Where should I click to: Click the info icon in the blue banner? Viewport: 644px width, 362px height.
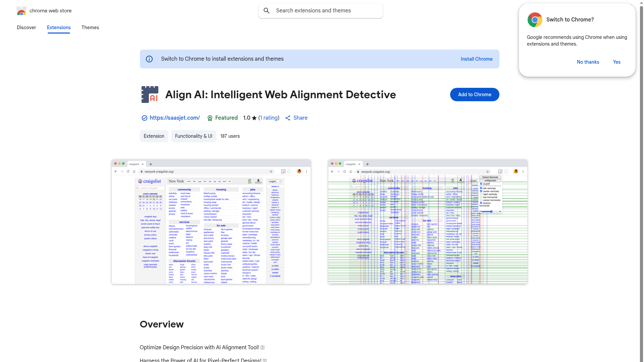pyautogui.click(x=149, y=59)
